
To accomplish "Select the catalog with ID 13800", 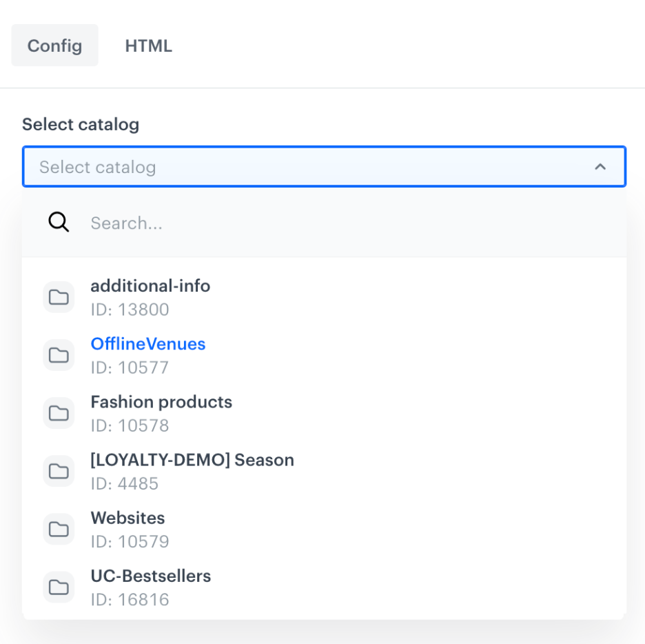I will [150, 285].
